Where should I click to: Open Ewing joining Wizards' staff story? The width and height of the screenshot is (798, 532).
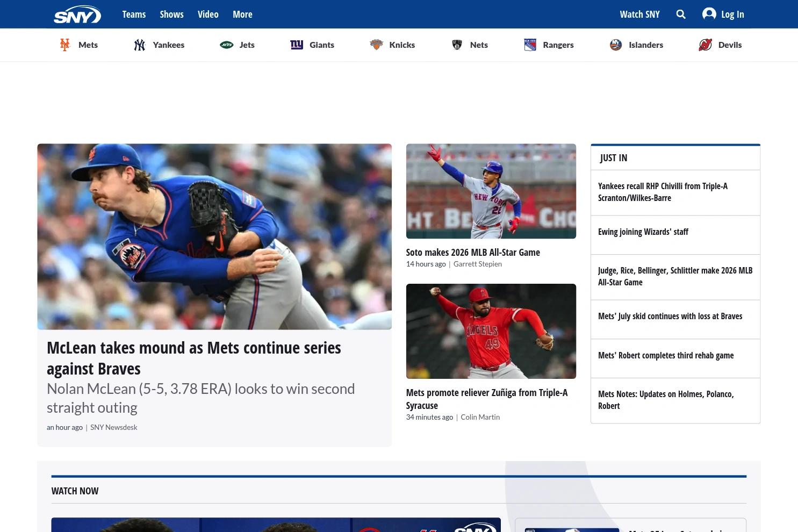pyautogui.click(x=643, y=232)
